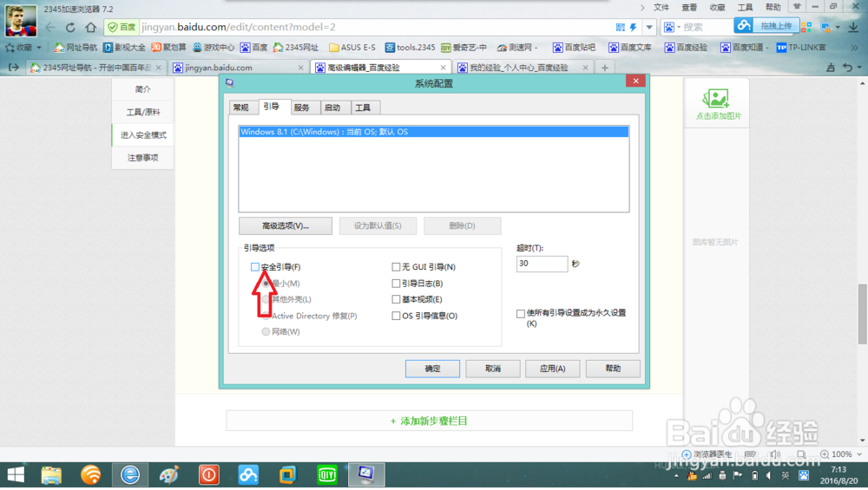Click the 拖拽上传 cloud upload button
The height and width of the screenshot is (490, 868).
[x=767, y=25]
